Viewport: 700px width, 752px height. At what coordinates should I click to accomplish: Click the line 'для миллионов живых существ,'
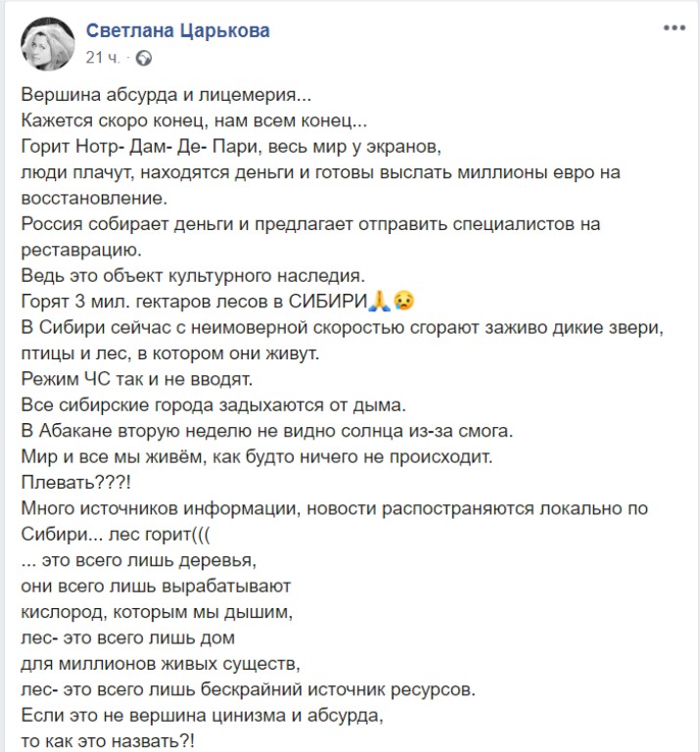pos(161,664)
